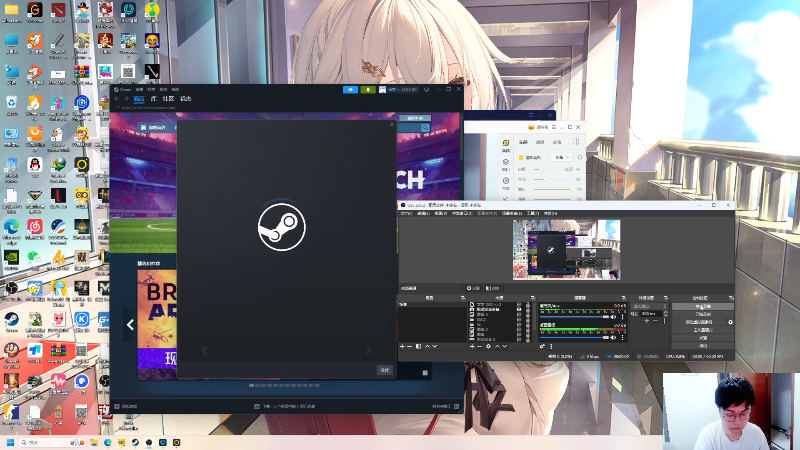Click the bottom-right button in the Steam dialog

(x=385, y=370)
